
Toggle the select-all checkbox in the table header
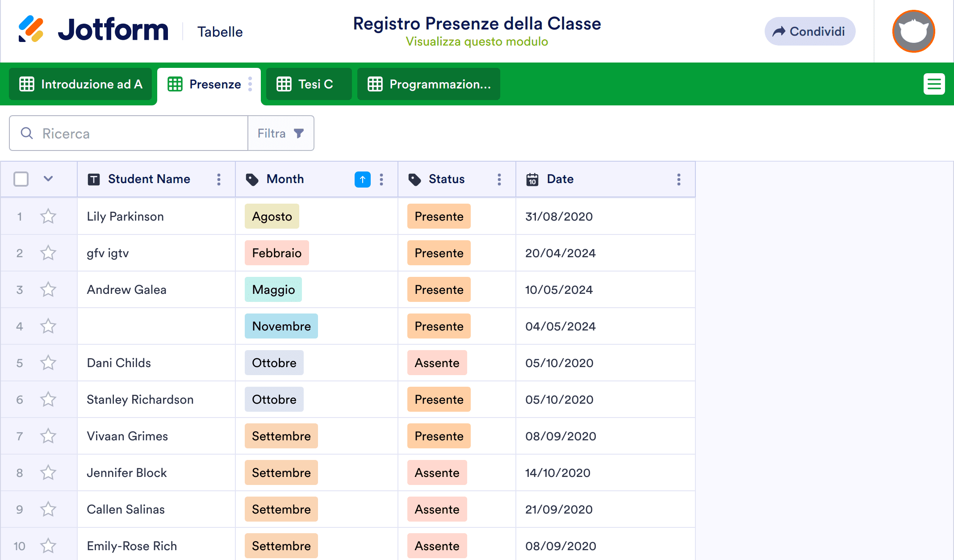click(x=21, y=179)
